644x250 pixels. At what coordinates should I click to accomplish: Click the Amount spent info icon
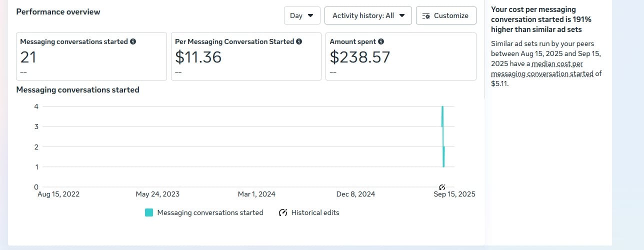tap(381, 42)
